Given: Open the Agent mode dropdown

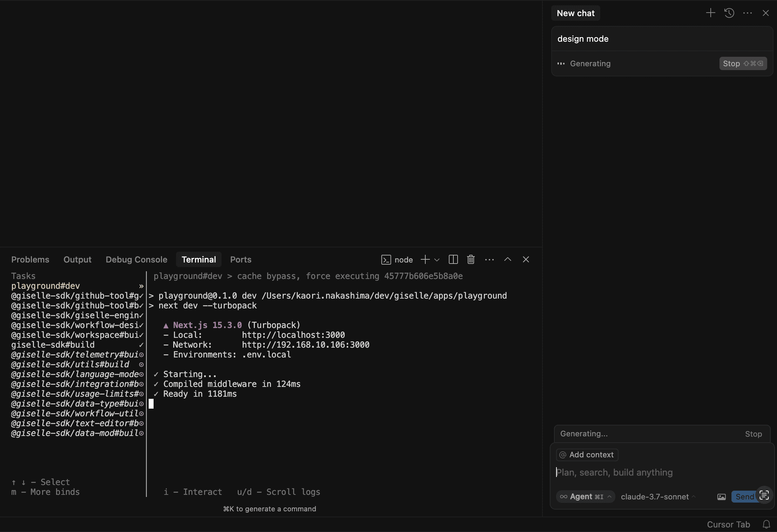Looking at the screenshot, I should 585,497.
